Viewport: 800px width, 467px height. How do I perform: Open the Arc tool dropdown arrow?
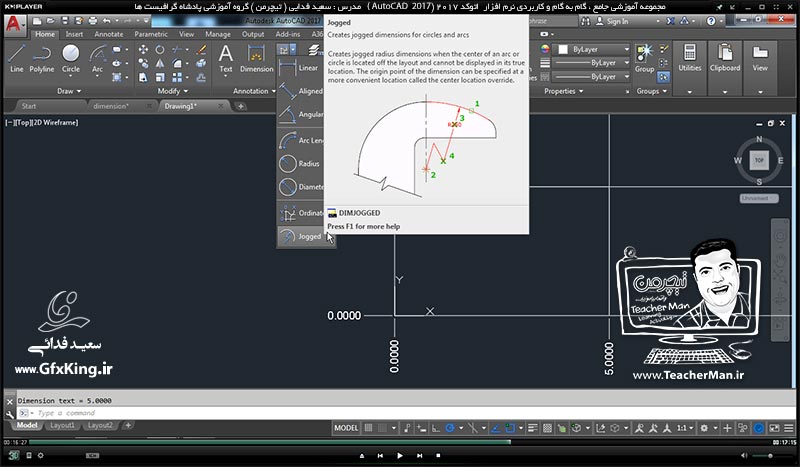tap(97, 77)
